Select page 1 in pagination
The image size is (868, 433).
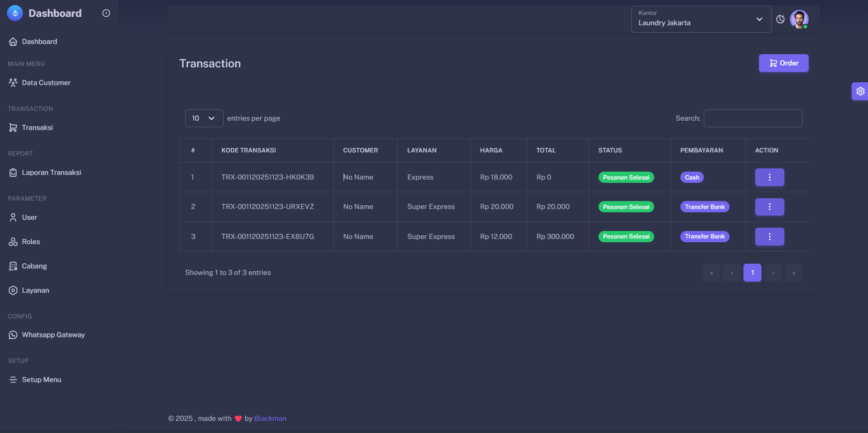tap(752, 273)
